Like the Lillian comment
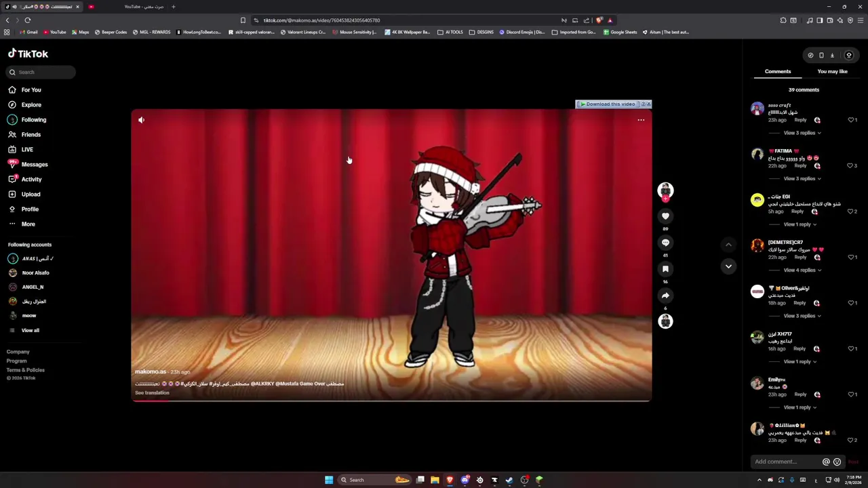Image resolution: width=868 pixels, height=488 pixels. [850, 440]
